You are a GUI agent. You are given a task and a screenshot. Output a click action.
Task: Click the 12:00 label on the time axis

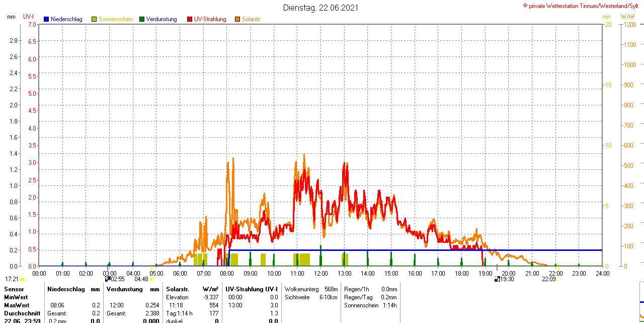click(x=320, y=274)
